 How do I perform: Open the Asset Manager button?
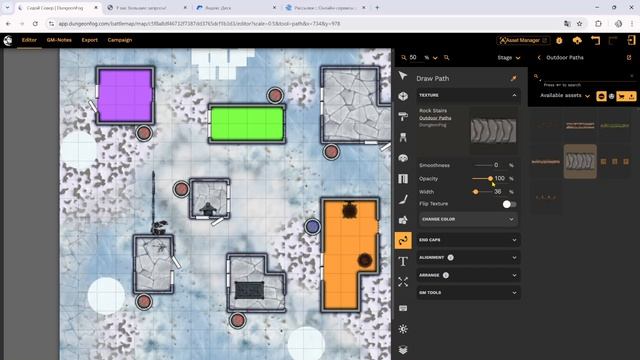point(523,40)
